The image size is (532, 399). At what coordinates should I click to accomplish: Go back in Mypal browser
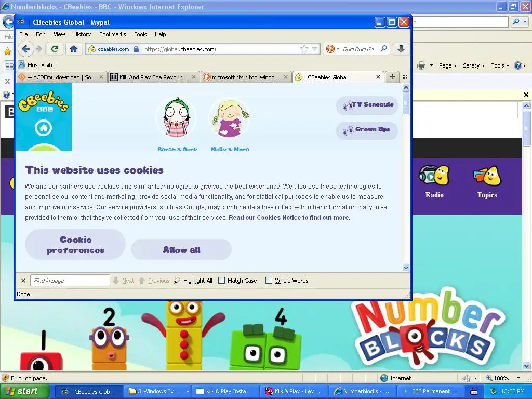(x=25, y=49)
